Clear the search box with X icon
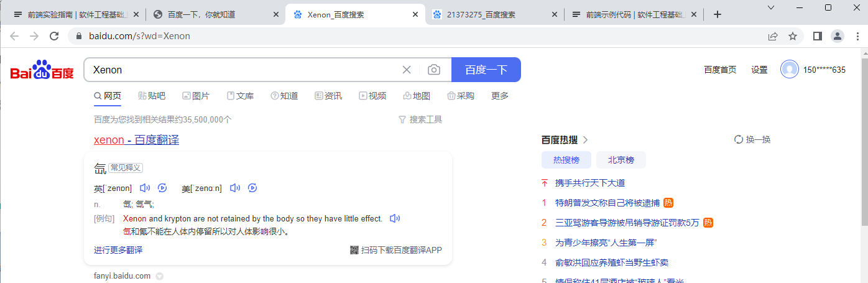The width and height of the screenshot is (868, 283). (x=407, y=70)
